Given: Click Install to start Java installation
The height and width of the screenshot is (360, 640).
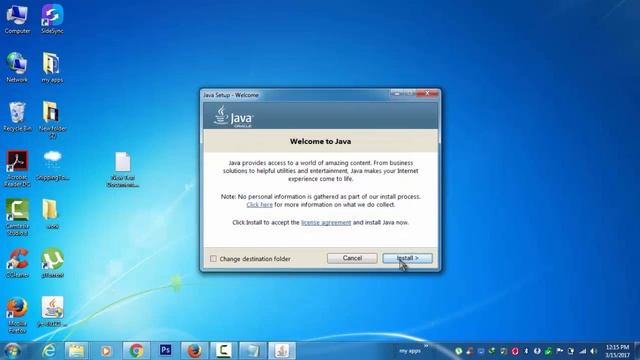Looking at the screenshot, I should coord(407,258).
